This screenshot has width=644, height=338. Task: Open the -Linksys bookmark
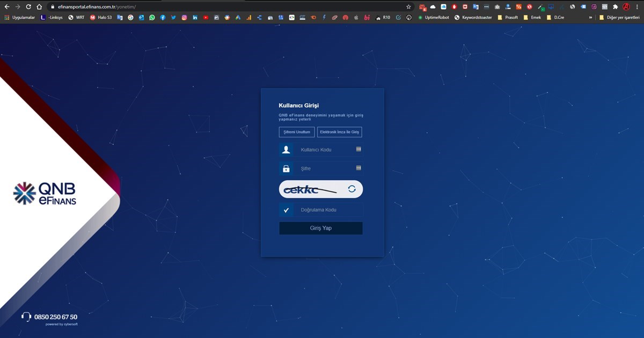pyautogui.click(x=52, y=17)
